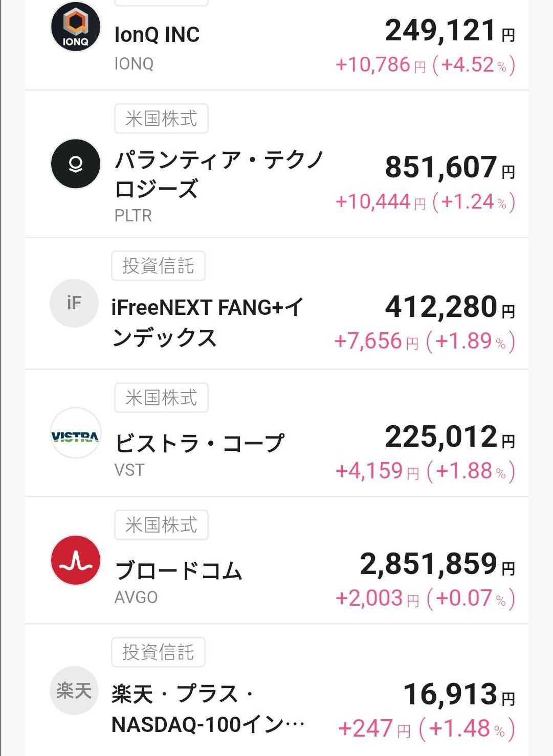Open iFreeNEXT FANG+インデックス fund details

click(x=207, y=323)
